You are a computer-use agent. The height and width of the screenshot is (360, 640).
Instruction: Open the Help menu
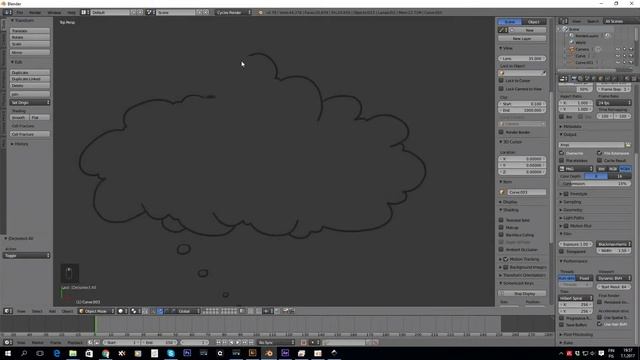pyautogui.click(x=71, y=13)
